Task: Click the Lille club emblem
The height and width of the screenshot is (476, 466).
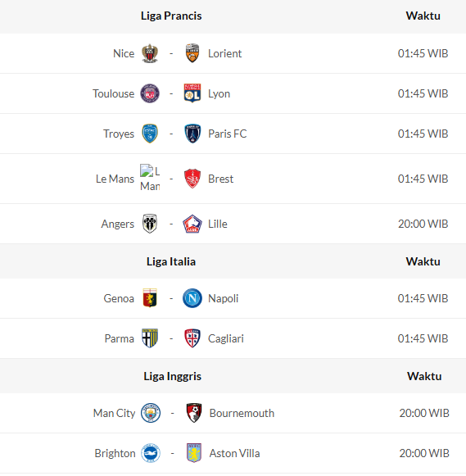Action: pos(192,224)
